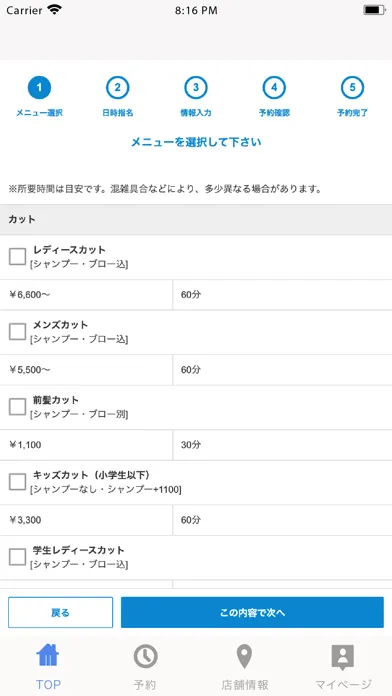Select step 3 情報入力 circle
This screenshot has width=392, height=696.
[x=196, y=87]
